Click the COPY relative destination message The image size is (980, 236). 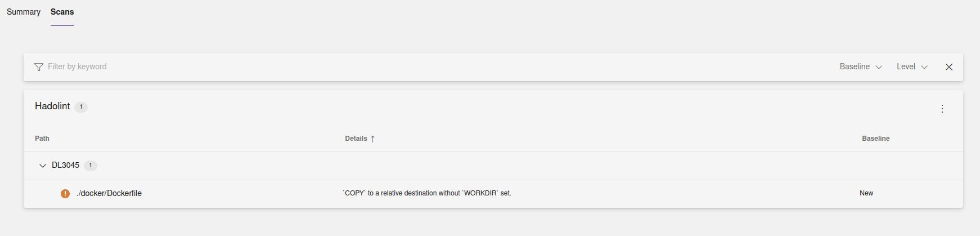click(427, 193)
